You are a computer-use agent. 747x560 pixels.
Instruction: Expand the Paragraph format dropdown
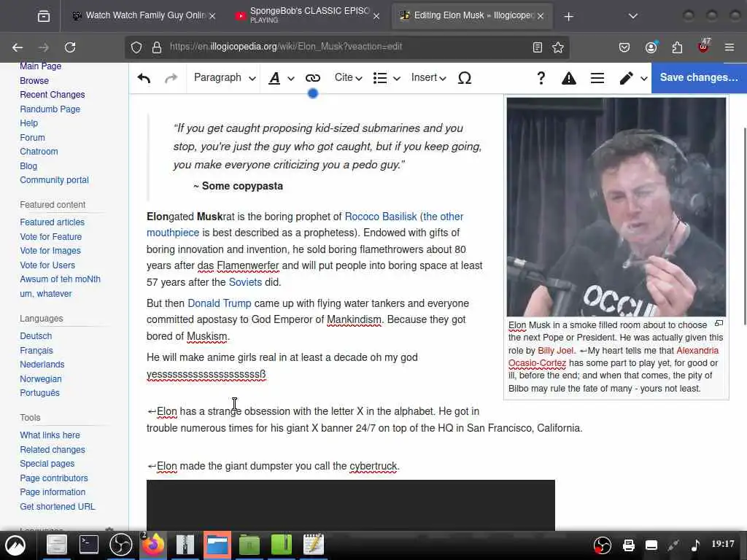pos(225,78)
